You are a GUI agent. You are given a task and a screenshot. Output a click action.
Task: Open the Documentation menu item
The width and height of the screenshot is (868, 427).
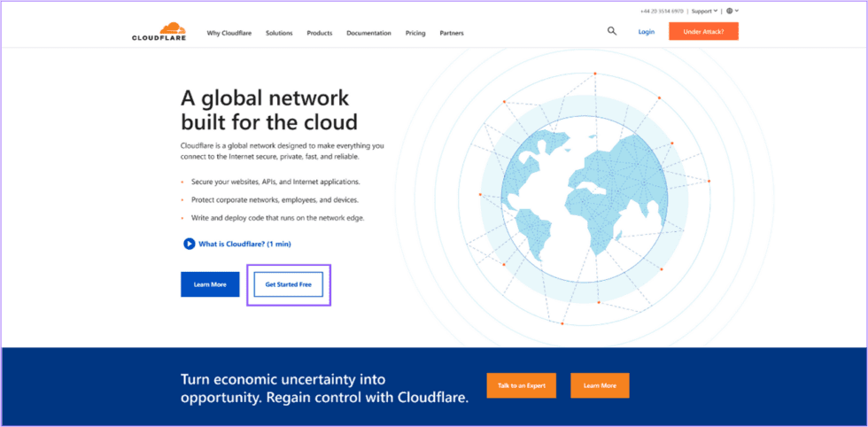click(x=368, y=33)
